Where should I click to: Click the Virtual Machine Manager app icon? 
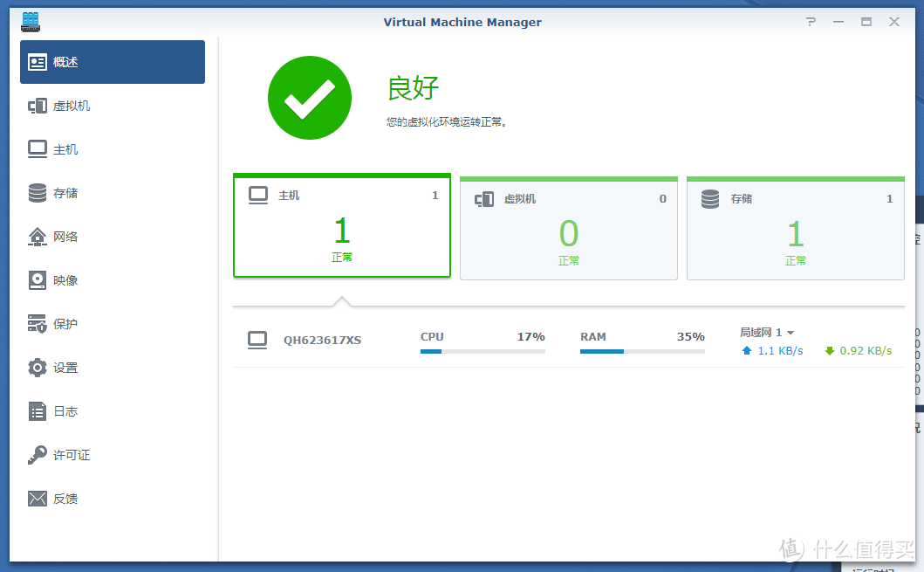[30, 22]
